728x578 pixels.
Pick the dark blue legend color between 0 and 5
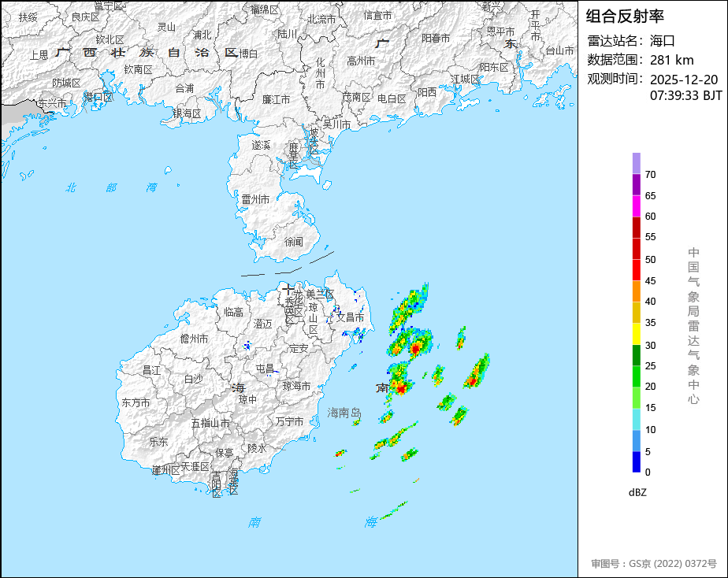(636, 462)
